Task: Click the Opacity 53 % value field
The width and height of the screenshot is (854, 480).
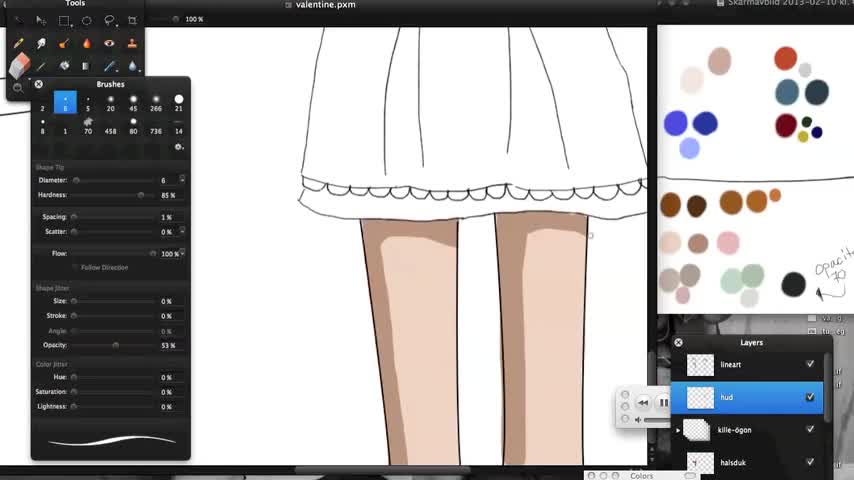Action: [170, 345]
